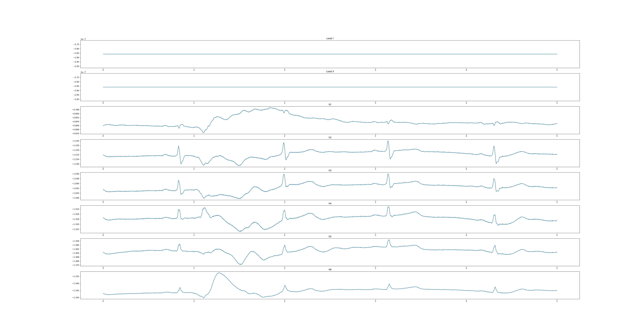Click the large V6 peak near 1.3 seconds
The image size is (644, 336).
tap(219, 273)
